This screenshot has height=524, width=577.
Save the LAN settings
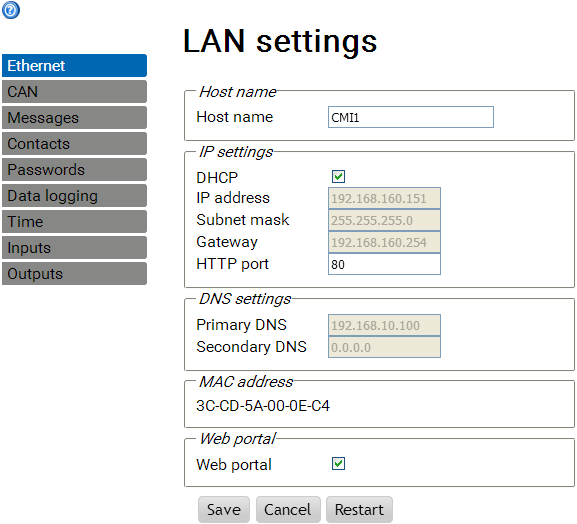(x=224, y=510)
